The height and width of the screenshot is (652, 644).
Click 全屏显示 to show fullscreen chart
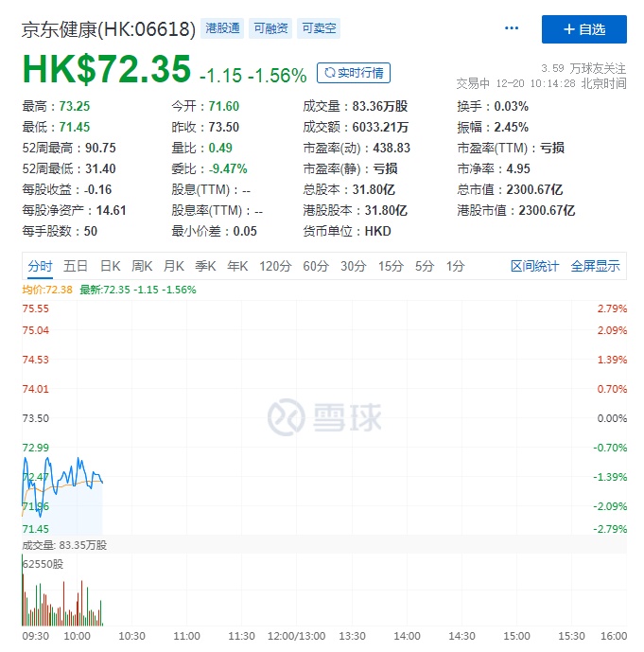pyautogui.click(x=595, y=267)
